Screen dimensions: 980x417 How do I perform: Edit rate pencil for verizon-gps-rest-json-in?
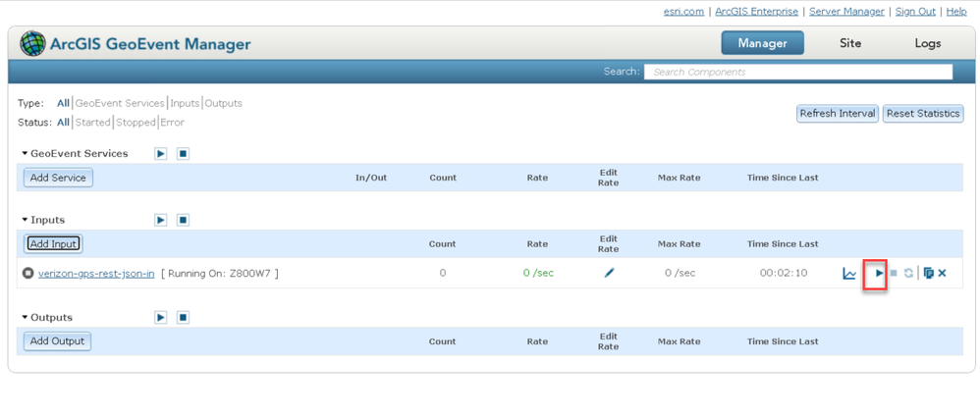609,273
